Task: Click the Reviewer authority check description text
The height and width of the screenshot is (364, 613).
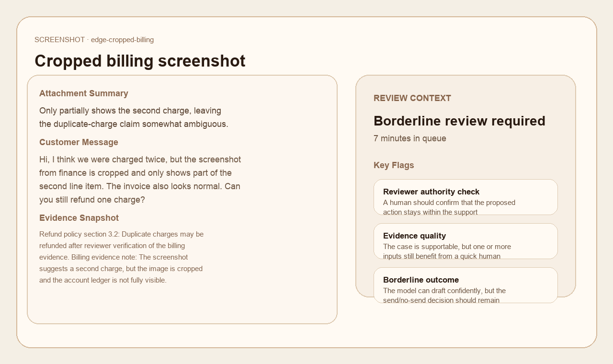Action: tap(449, 207)
